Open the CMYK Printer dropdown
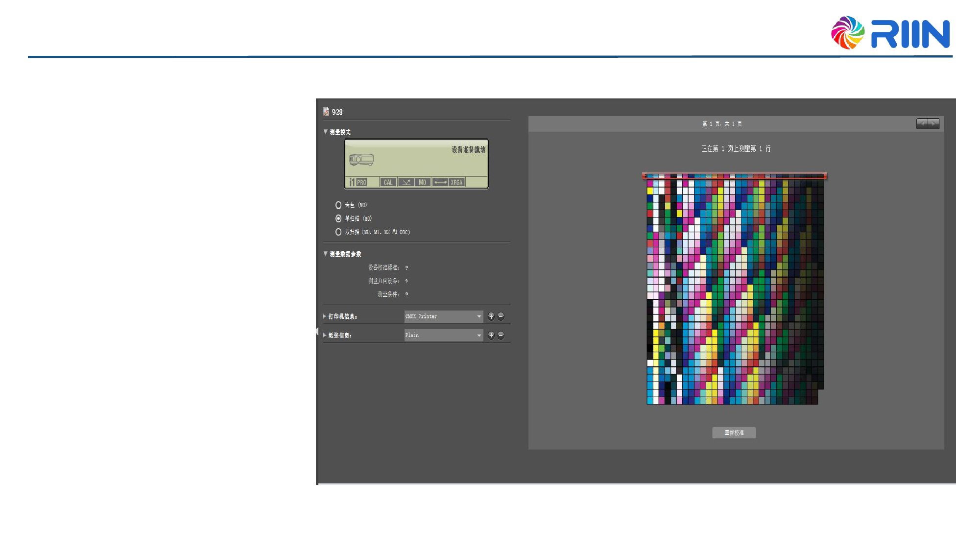This screenshot has height=551, width=980. (x=443, y=316)
